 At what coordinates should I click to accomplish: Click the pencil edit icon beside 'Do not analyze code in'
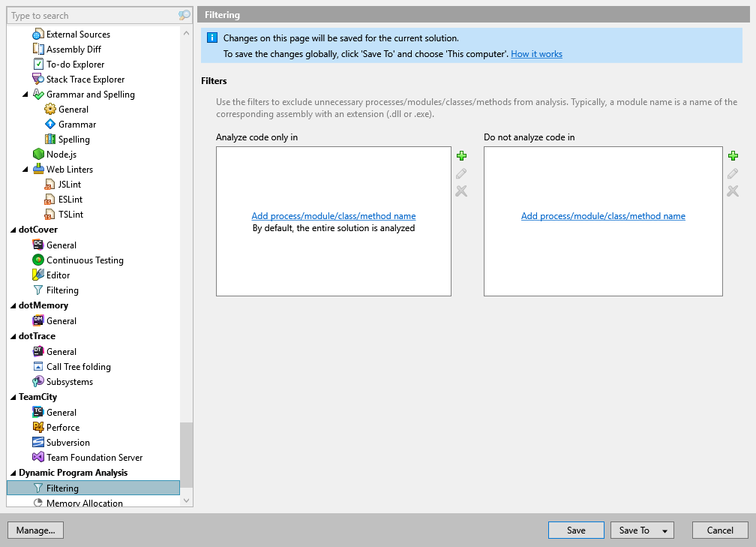[733, 173]
